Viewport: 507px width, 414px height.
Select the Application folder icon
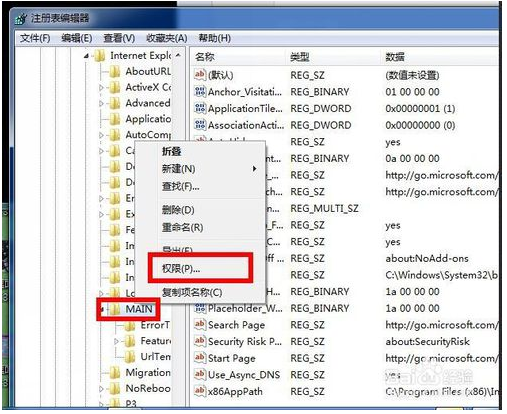[115, 119]
